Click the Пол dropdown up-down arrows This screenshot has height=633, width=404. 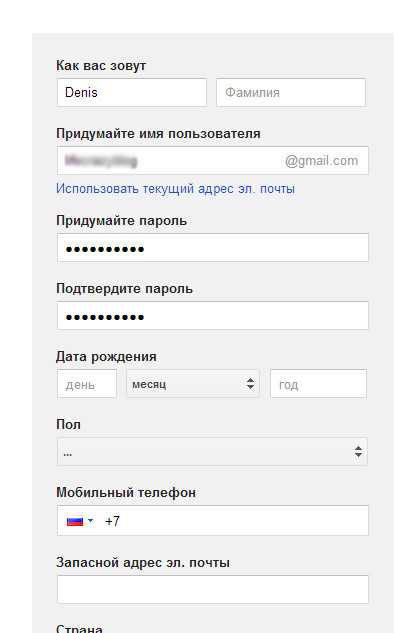click(358, 452)
